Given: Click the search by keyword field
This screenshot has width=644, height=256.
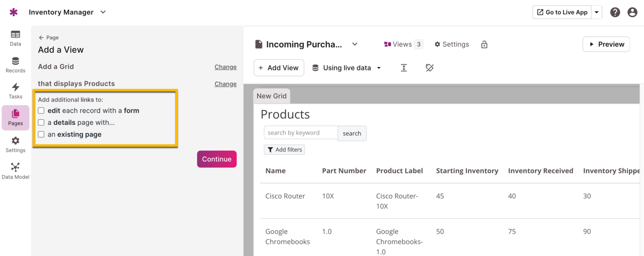Looking at the screenshot, I should (x=301, y=133).
